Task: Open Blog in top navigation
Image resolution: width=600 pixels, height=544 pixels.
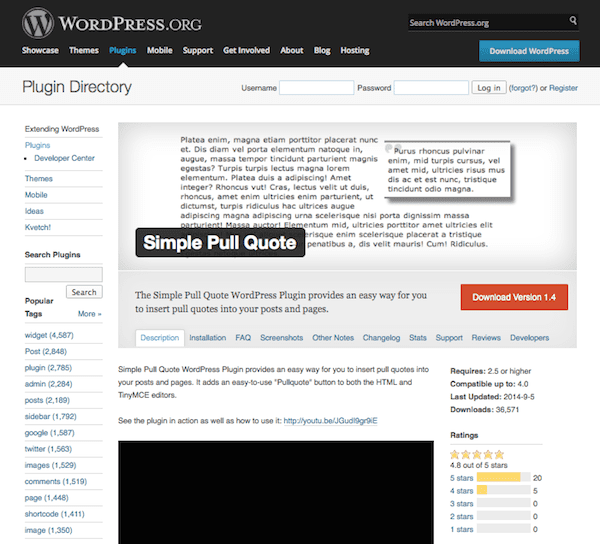Action: tap(322, 50)
